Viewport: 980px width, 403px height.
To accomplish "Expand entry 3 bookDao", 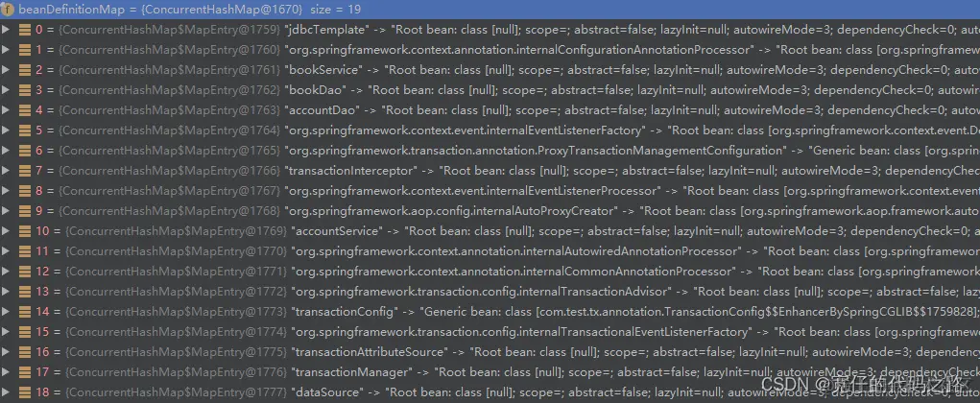I will coord(6,90).
